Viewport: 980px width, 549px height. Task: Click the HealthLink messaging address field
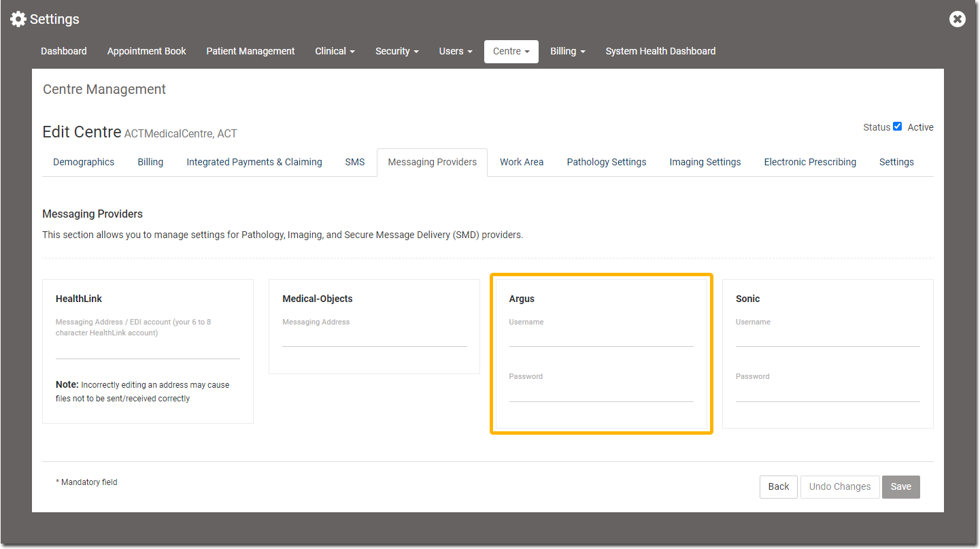(148, 349)
